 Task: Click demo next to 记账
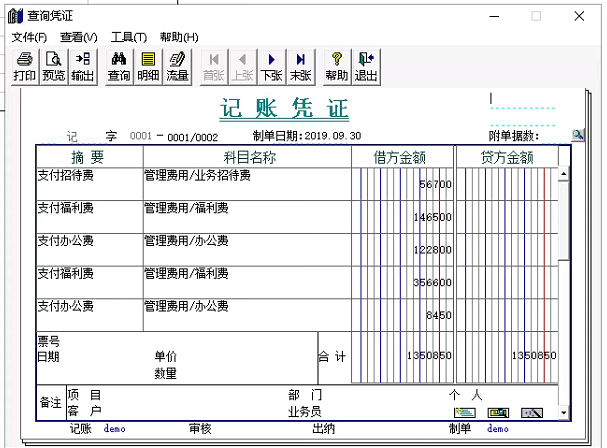pos(115,429)
